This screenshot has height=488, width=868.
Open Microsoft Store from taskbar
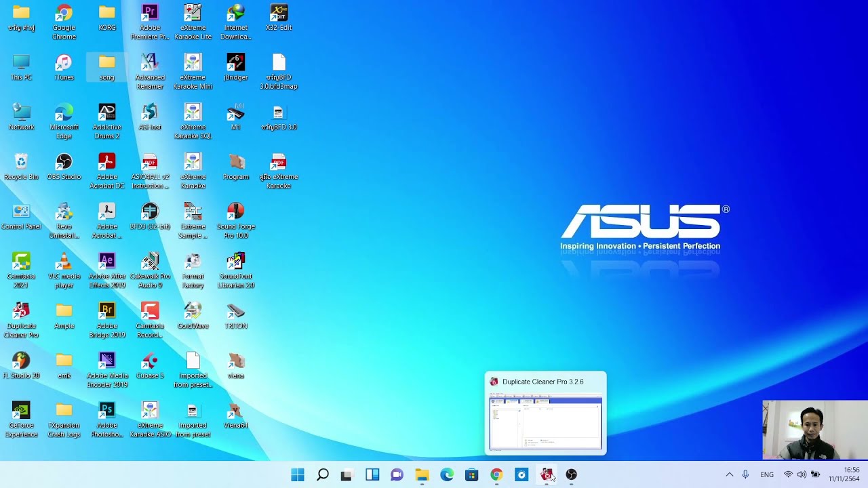pos(471,475)
